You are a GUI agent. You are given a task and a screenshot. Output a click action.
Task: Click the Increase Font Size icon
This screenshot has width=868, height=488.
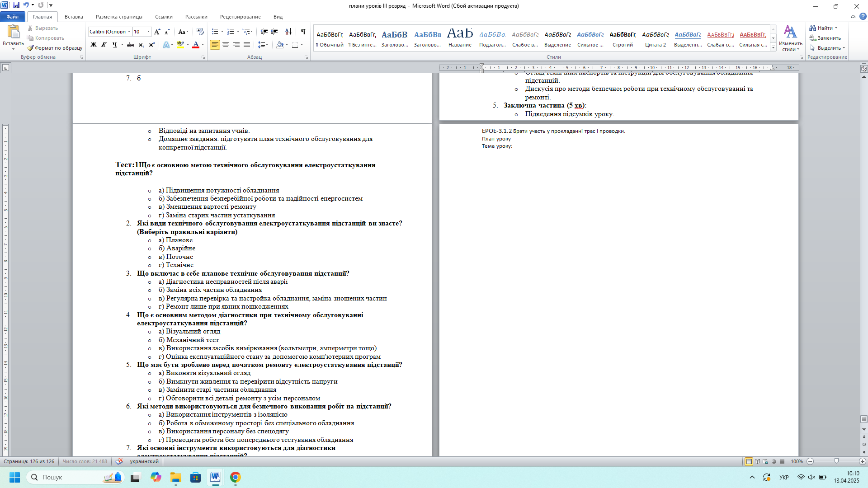pos(157,32)
